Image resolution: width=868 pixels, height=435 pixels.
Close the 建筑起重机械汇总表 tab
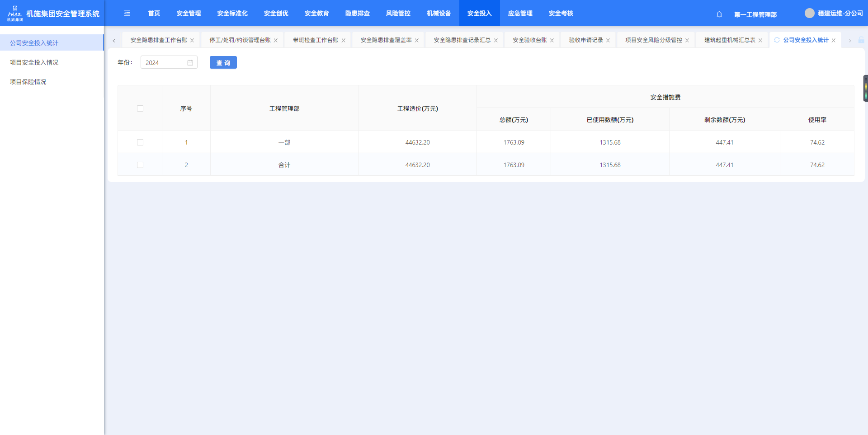(760, 41)
